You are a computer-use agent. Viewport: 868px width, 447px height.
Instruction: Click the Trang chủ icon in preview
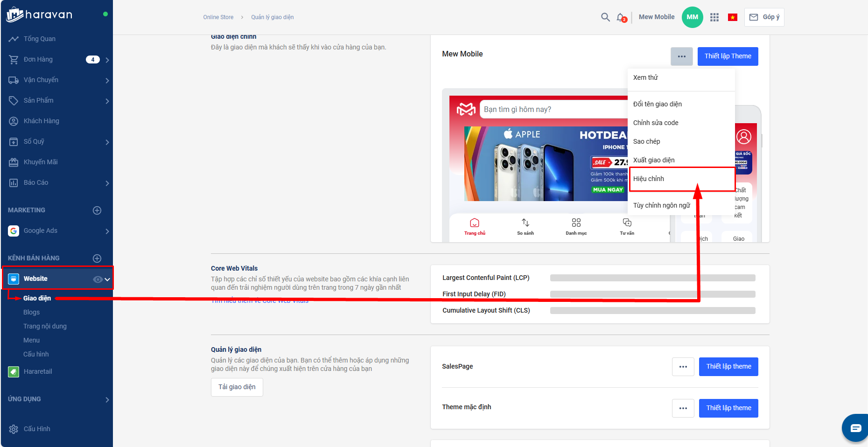pyautogui.click(x=475, y=223)
